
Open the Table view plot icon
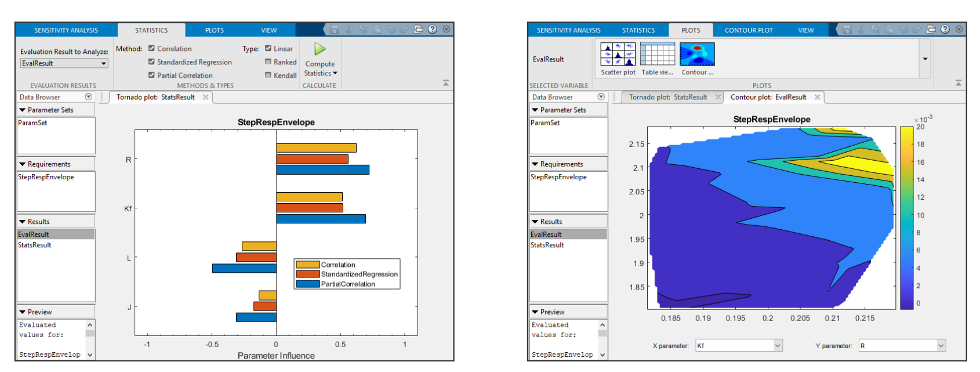[x=658, y=55]
